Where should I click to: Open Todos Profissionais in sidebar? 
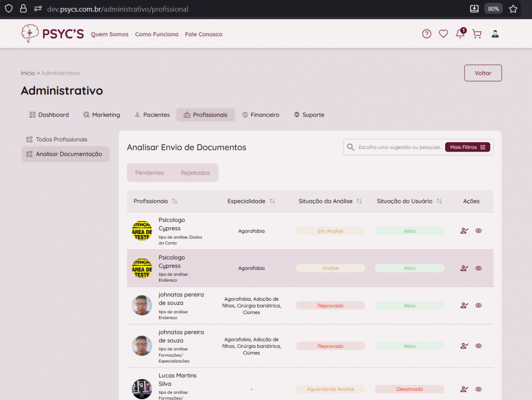pyautogui.click(x=61, y=140)
